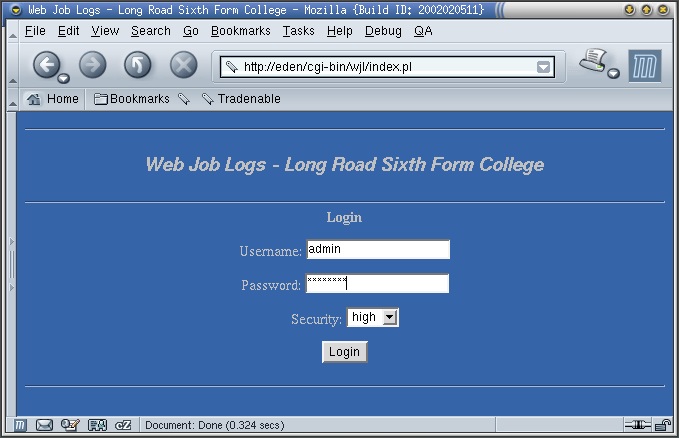Image resolution: width=679 pixels, height=438 pixels.
Task: Open the File menu
Action: click(35, 31)
